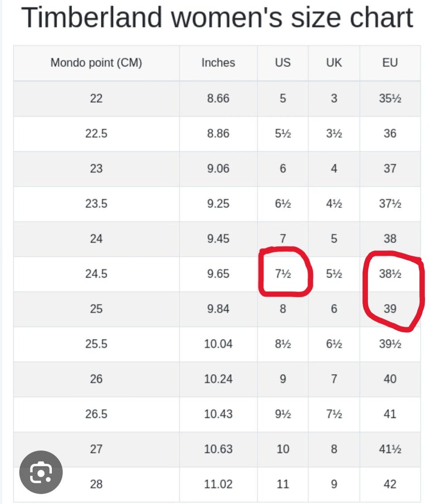Viewport: 429px width, 504px height.
Task: Select the circled US 7½ cell
Action: pyautogui.click(x=282, y=274)
